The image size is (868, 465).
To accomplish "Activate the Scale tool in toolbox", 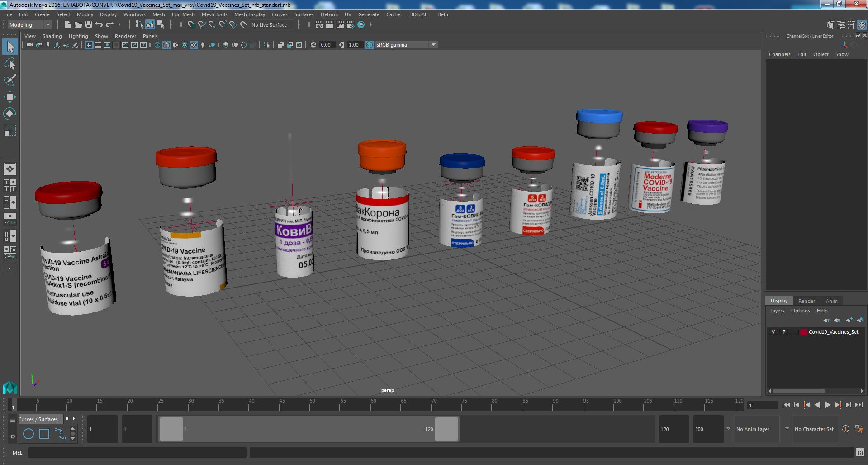I will [10, 130].
